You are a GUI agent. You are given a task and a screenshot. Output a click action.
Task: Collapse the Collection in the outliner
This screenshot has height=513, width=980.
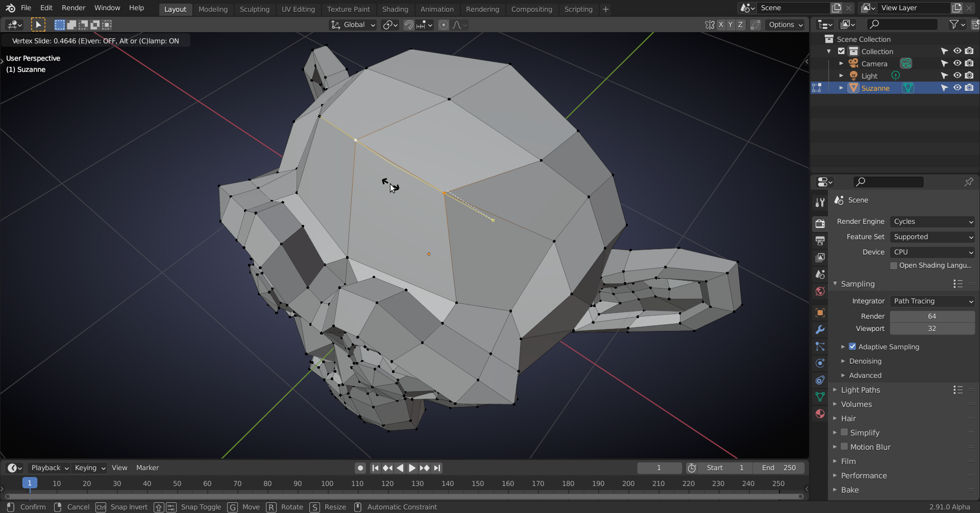(x=829, y=51)
